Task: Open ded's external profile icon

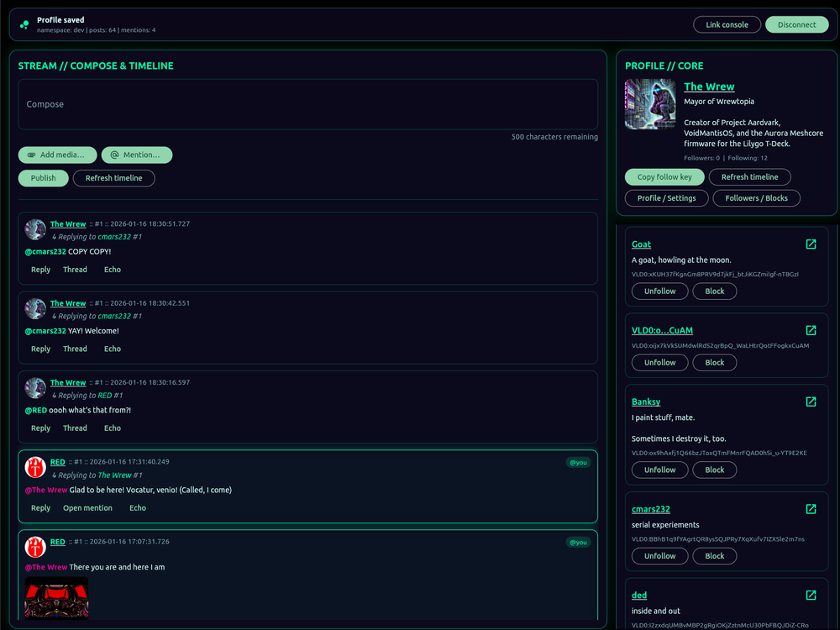Action: pos(811,596)
